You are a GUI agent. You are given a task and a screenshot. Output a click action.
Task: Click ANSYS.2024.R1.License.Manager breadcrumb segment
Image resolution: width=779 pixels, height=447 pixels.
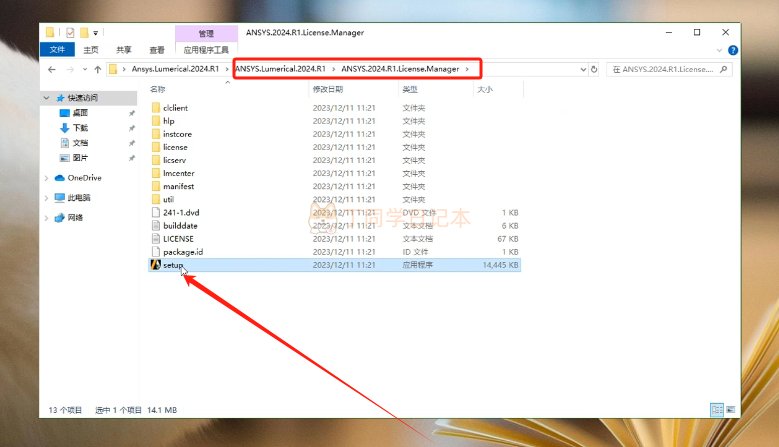coord(400,69)
